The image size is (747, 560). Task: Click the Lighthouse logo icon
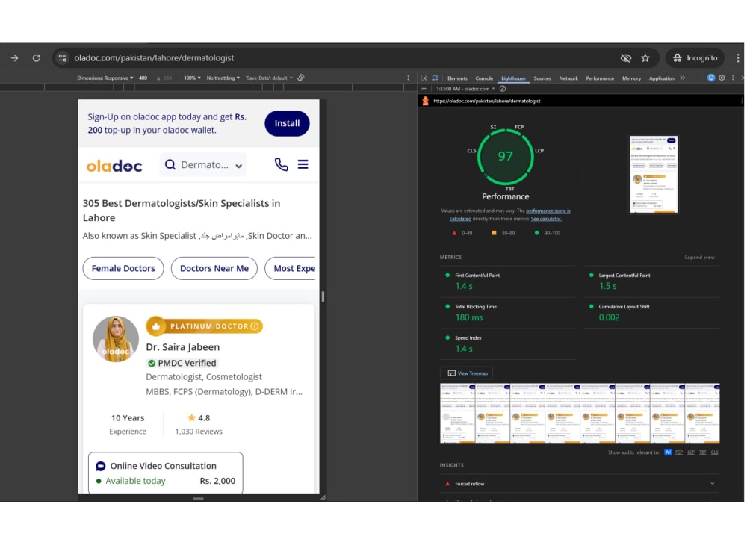(426, 101)
